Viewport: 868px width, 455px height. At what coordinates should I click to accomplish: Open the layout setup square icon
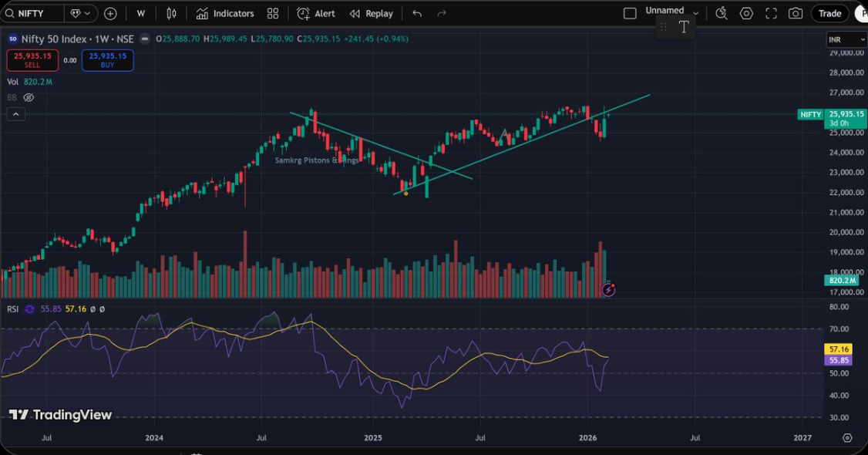(630, 13)
